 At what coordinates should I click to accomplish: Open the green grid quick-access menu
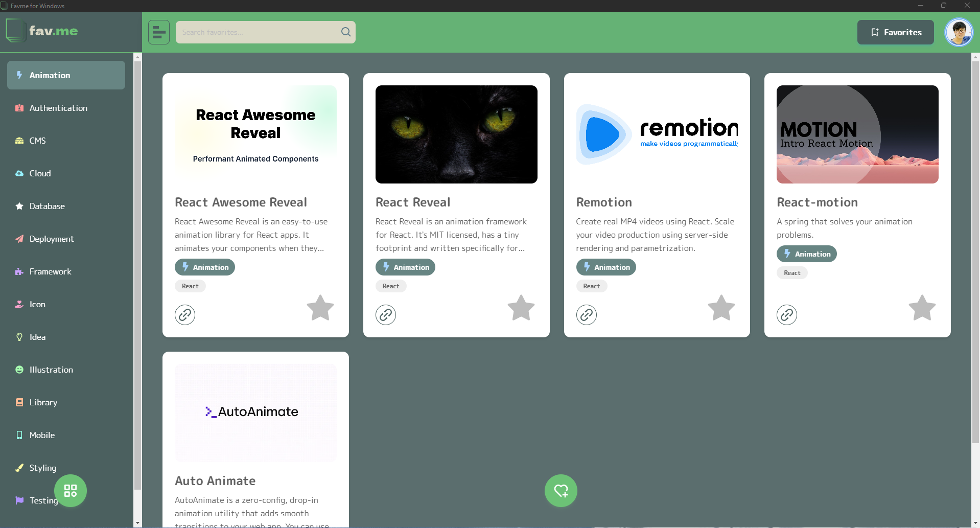tap(71, 491)
